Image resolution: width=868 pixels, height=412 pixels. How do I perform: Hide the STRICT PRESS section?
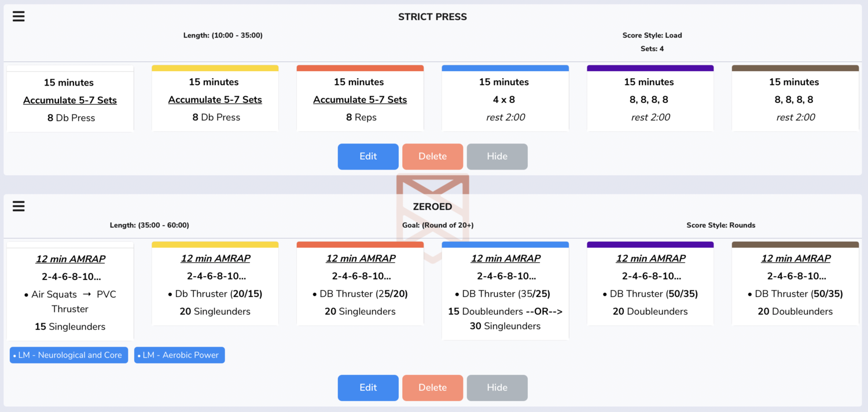pyautogui.click(x=497, y=156)
